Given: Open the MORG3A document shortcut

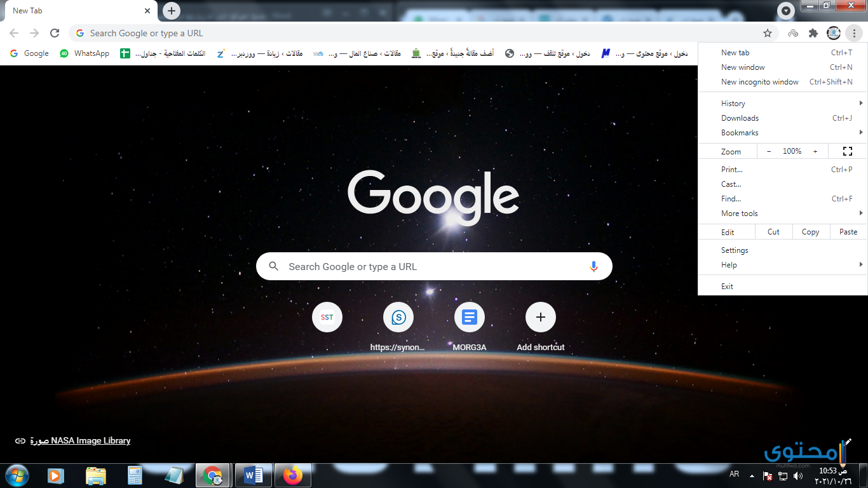Looking at the screenshot, I should point(470,317).
